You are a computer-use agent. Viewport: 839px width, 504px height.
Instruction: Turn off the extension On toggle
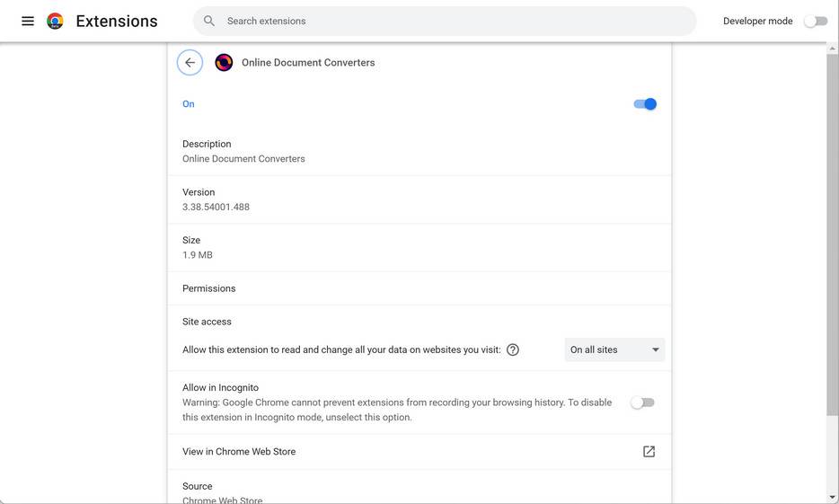pos(645,104)
